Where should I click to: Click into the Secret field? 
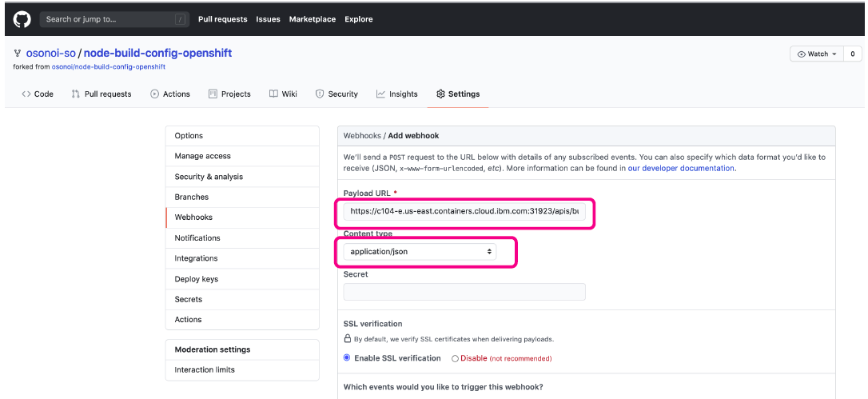464,292
